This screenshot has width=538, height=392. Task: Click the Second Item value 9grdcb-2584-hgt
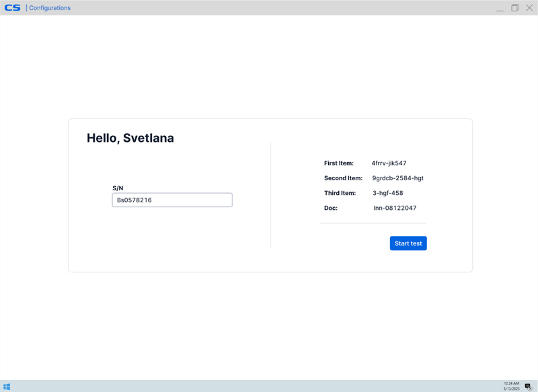397,178
